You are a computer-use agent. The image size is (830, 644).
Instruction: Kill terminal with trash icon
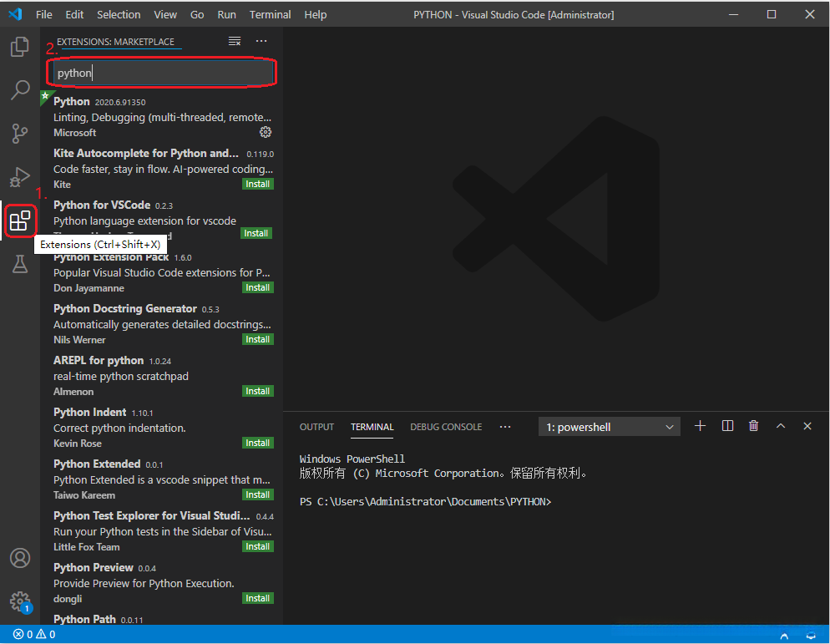[x=754, y=426]
